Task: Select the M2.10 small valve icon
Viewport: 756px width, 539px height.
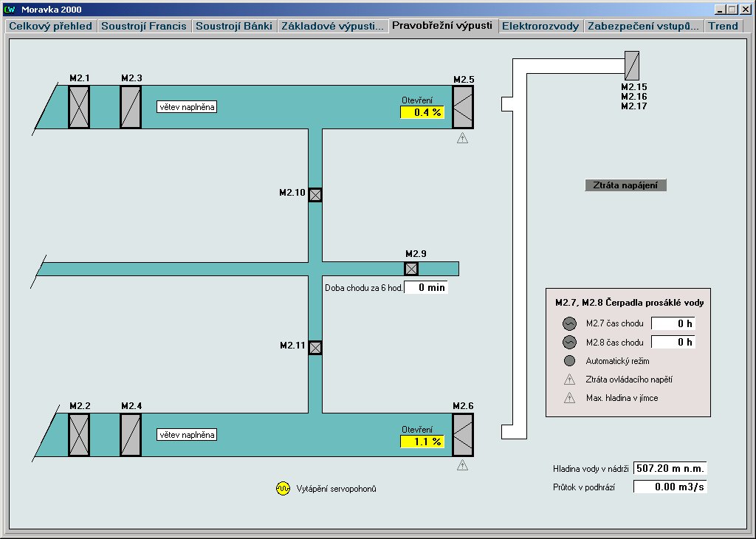Action: pyautogui.click(x=315, y=195)
